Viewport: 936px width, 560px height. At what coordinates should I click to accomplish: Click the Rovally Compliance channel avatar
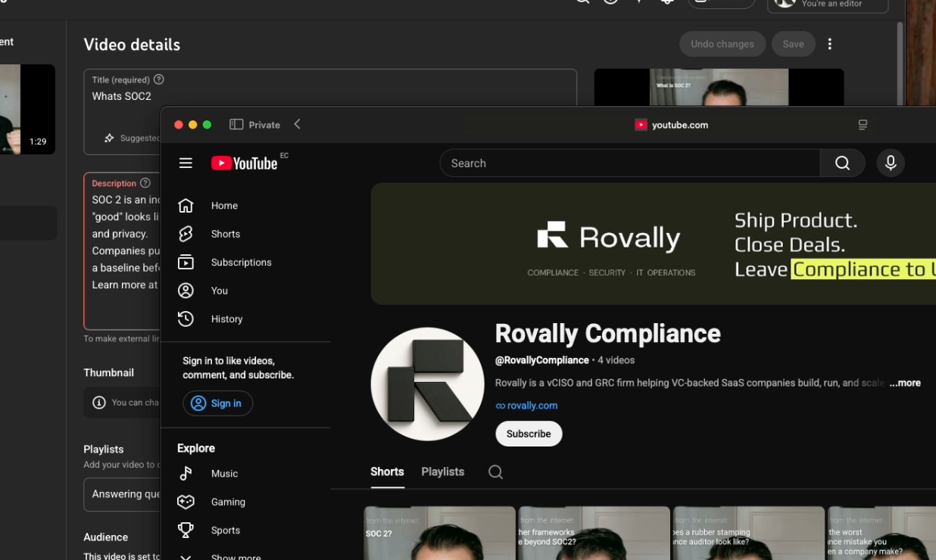point(427,384)
